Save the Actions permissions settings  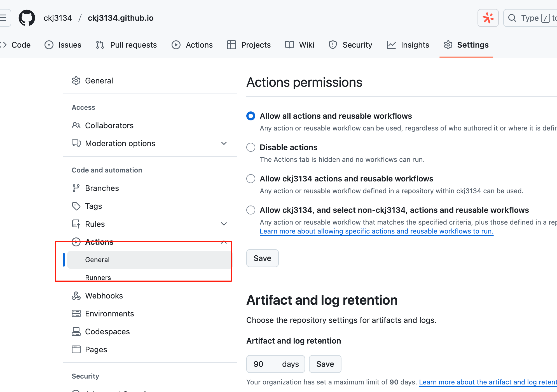tap(262, 258)
